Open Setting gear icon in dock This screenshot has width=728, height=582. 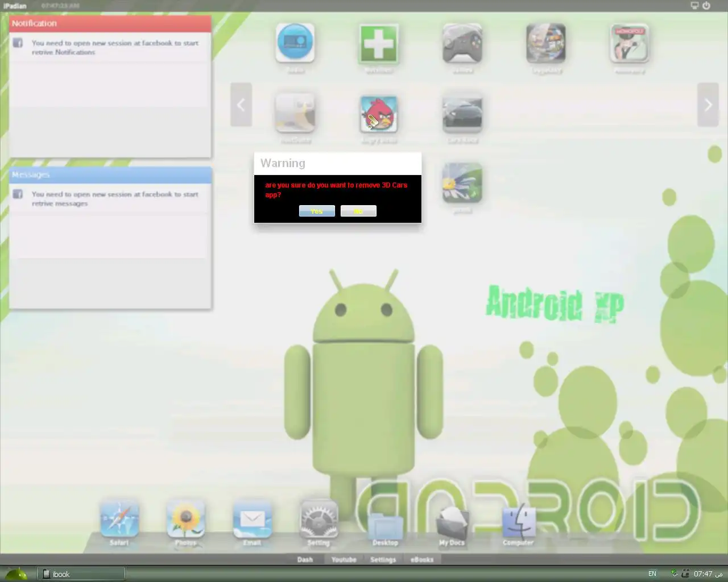[x=318, y=518]
